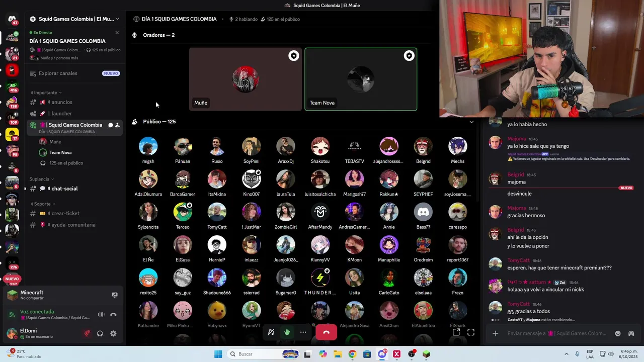This screenshot has height=362, width=644.
Task: Open T H U N D E R audience avatar
Action: click(x=320, y=278)
